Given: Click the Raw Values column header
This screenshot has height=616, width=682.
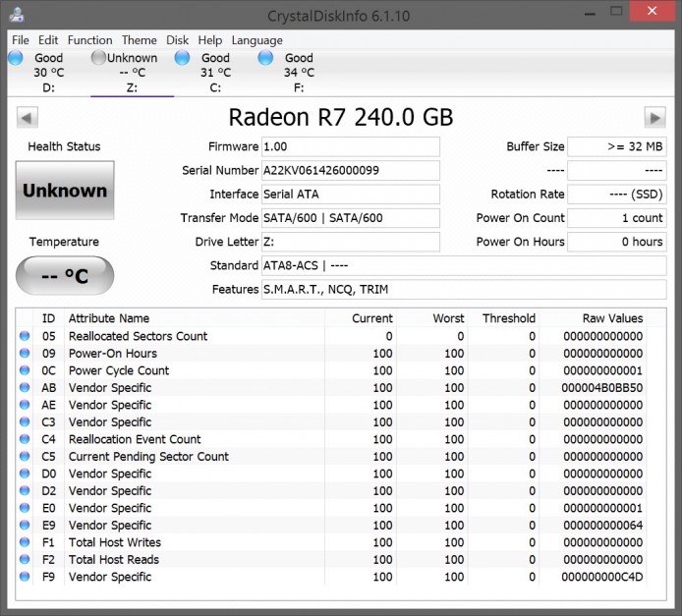Looking at the screenshot, I should point(593,318).
